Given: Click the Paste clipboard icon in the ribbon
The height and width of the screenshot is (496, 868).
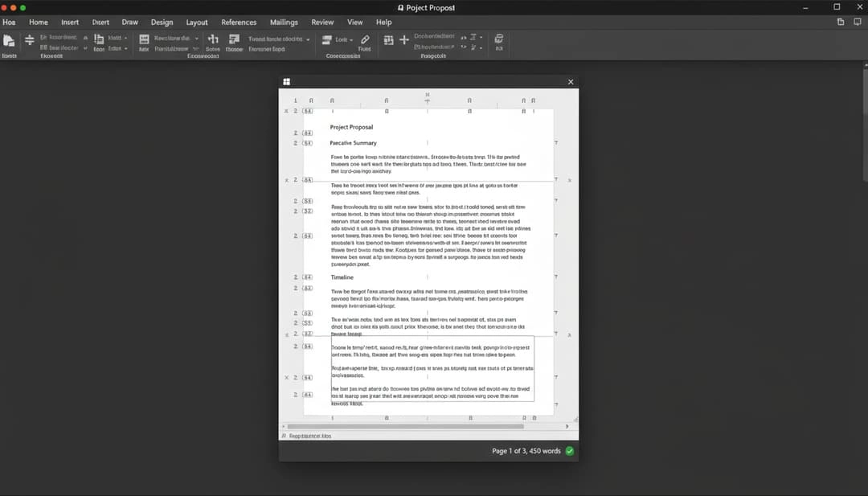Looking at the screenshot, I should click(9, 40).
